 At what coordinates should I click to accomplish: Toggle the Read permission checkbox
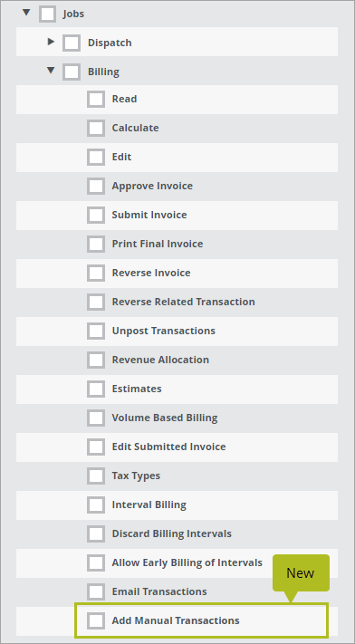pyautogui.click(x=96, y=99)
